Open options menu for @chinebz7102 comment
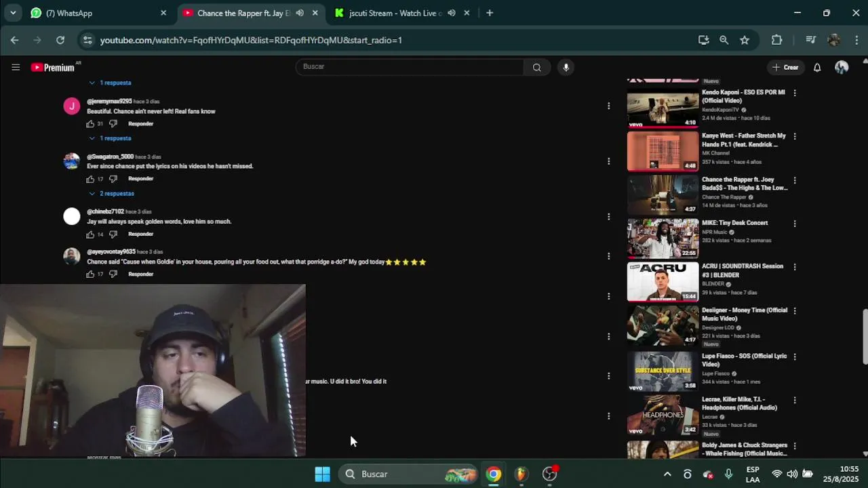 [x=608, y=217]
